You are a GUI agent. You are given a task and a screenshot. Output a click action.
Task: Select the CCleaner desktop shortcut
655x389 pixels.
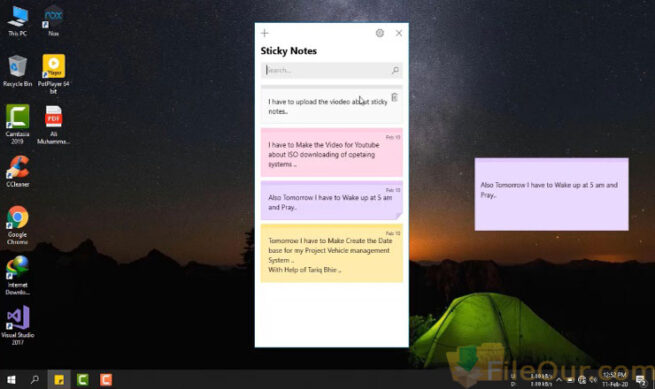pos(18,171)
